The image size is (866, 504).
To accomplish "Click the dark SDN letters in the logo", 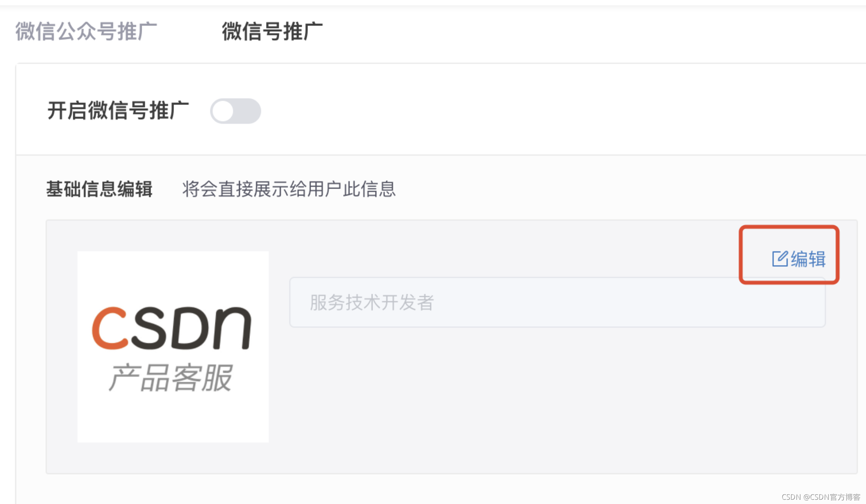I will (191, 327).
